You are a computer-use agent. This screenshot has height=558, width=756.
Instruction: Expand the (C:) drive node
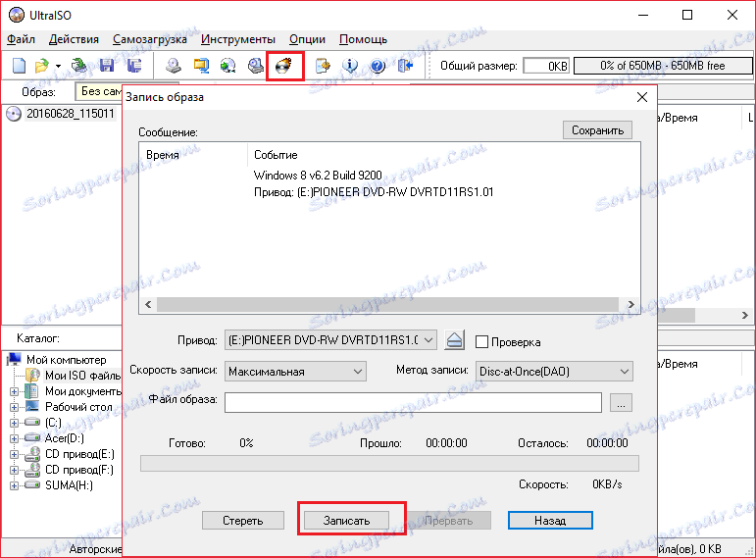15,423
